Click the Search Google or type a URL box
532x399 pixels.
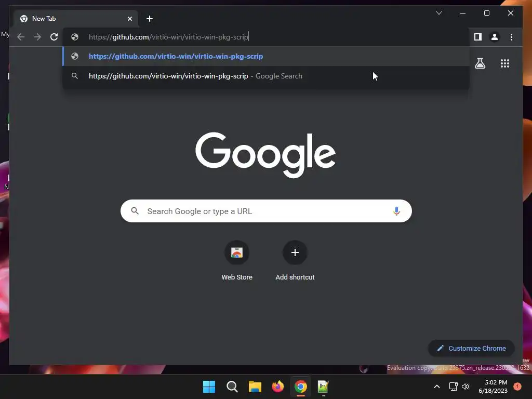click(x=266, y=211)
